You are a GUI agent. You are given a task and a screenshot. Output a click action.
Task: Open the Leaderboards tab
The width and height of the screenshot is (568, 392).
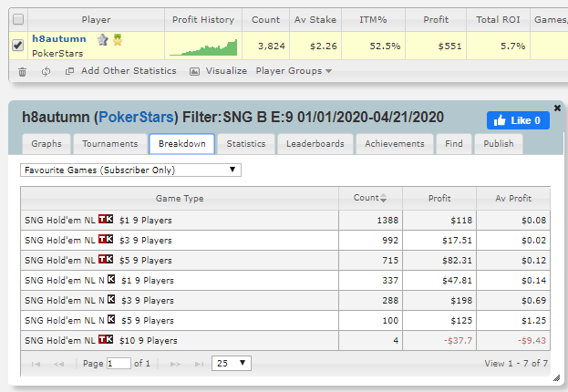pyautogui.click(x=315, y=144)
